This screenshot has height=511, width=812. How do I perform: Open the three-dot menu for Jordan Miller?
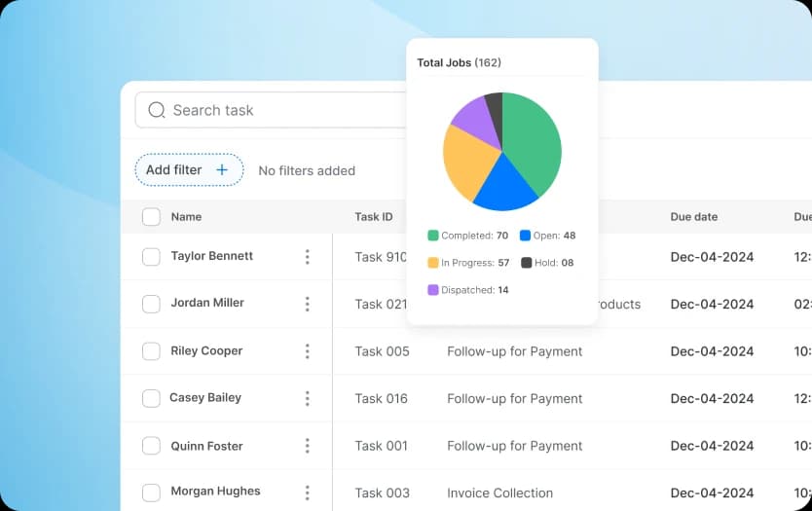point(307,304)
